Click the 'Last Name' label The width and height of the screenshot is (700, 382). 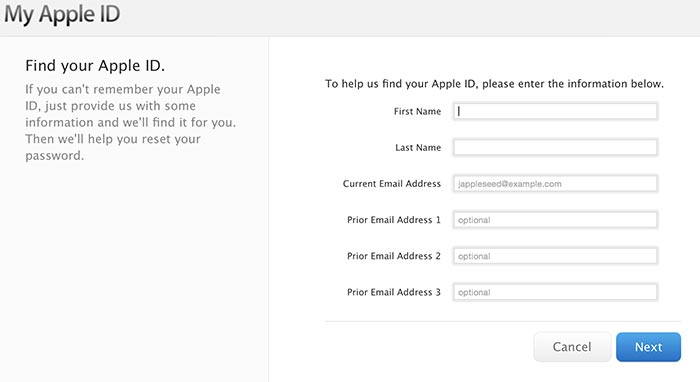point(418,147)
